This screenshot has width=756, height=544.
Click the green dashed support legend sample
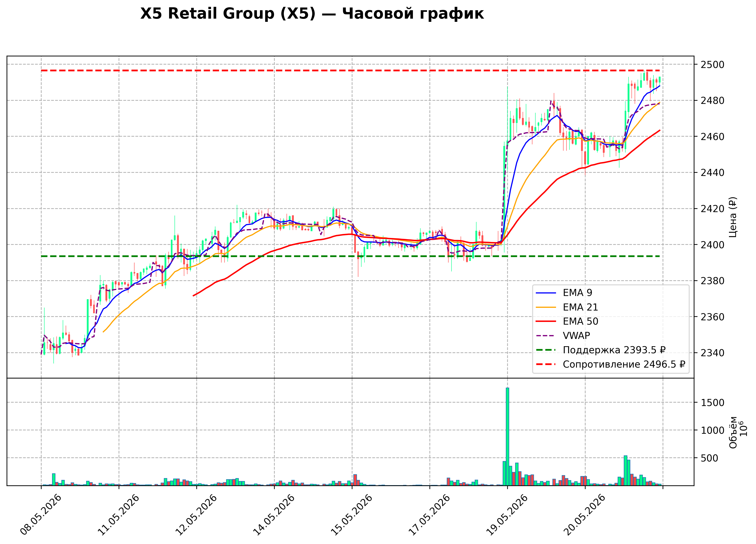pos(546,350)
